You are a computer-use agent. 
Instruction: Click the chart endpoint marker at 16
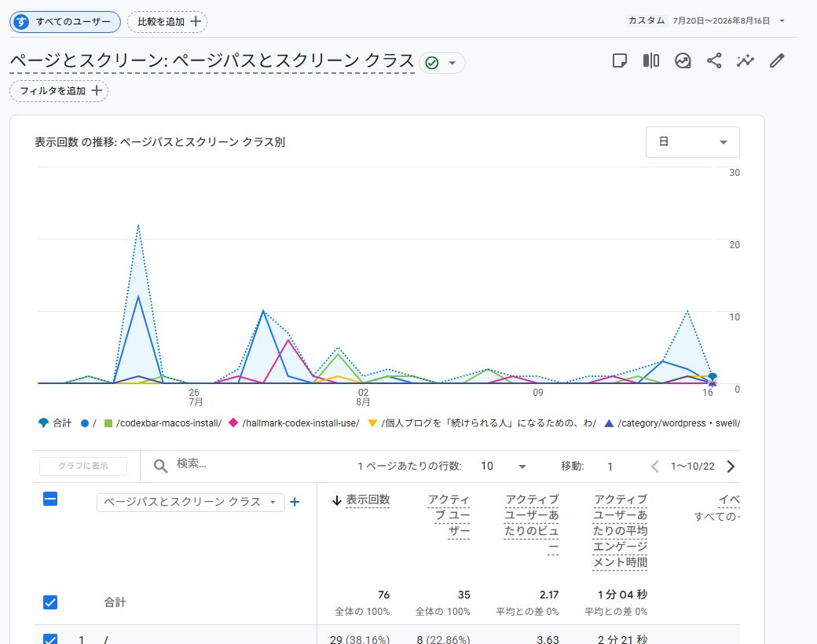click(713, 377)
